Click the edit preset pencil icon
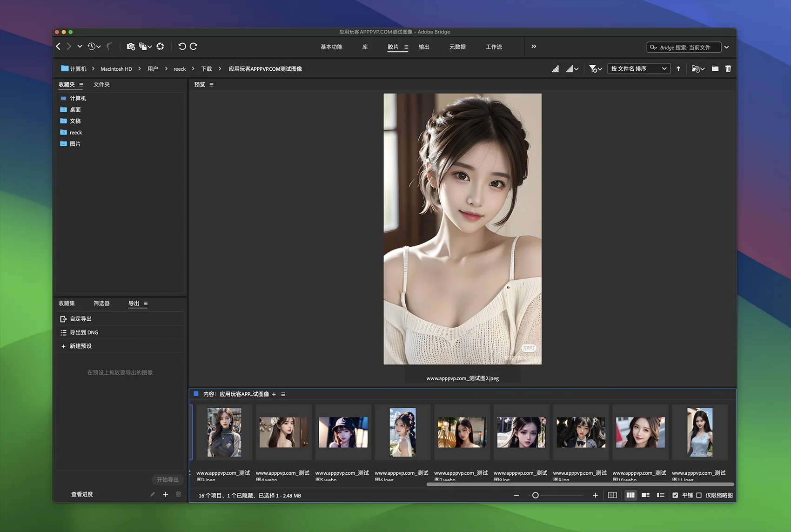The width and height of the screenshot is (791, 532). 153,494
